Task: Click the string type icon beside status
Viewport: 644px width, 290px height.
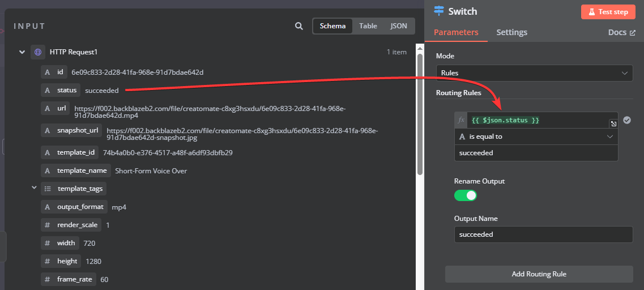Action: [47, 91]
